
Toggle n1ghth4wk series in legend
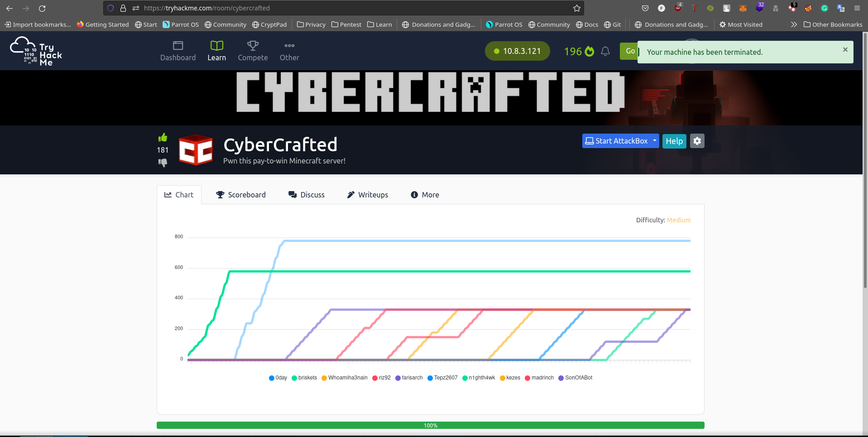click(479, 378)
